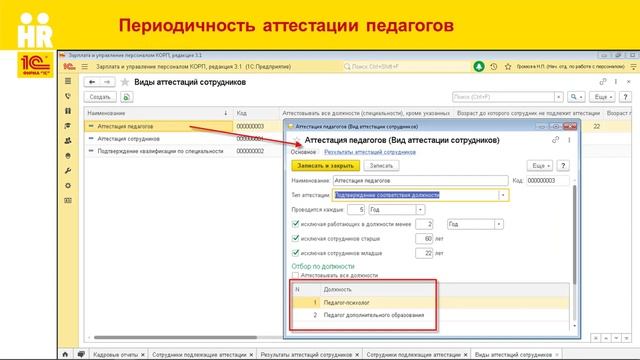Open the home page icon in bottom bar
Viewport: 640px width, 360px height.
click(65, 355)
